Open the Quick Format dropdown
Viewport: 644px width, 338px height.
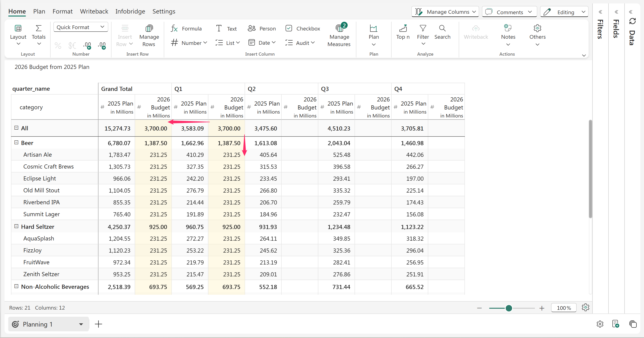pos(81,27)
